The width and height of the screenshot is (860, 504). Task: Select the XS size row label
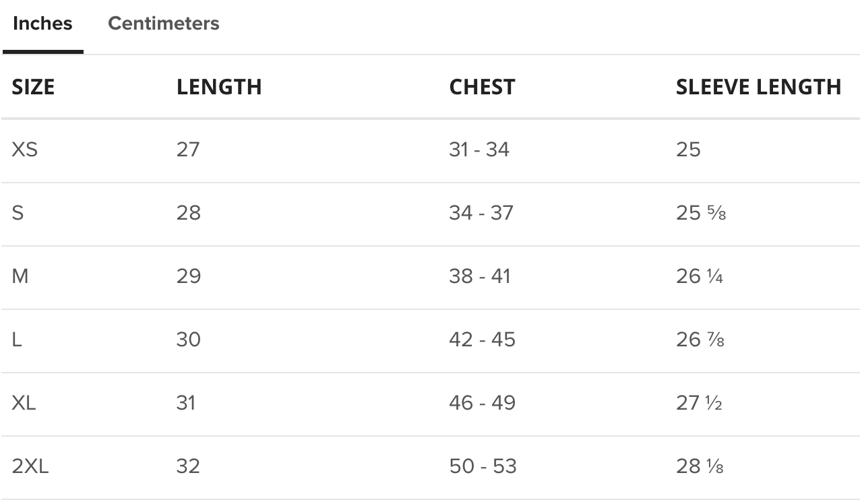click(25, 149)
